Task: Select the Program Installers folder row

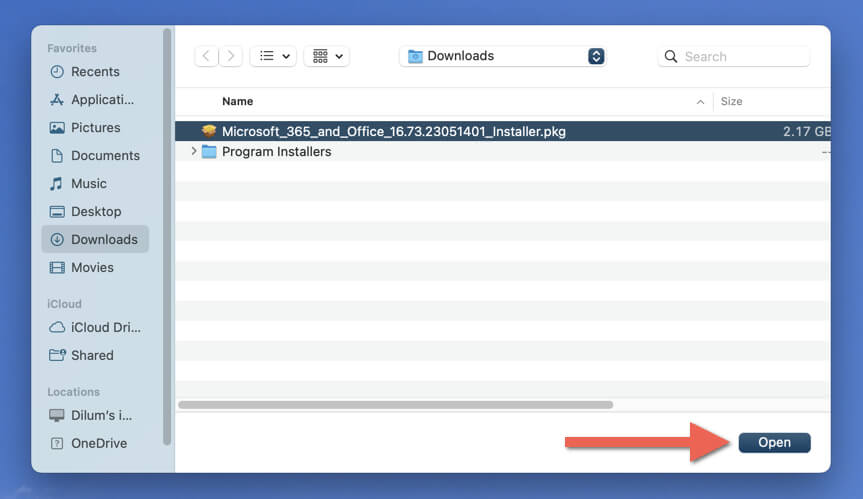Action: 502,151
